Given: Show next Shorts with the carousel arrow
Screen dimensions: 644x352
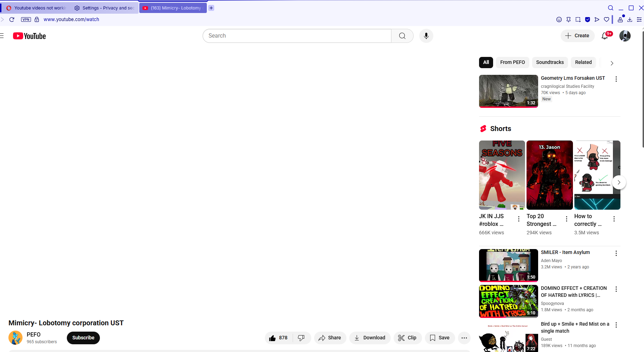Looking at the screenshot, I should click(x=619, y=182).
